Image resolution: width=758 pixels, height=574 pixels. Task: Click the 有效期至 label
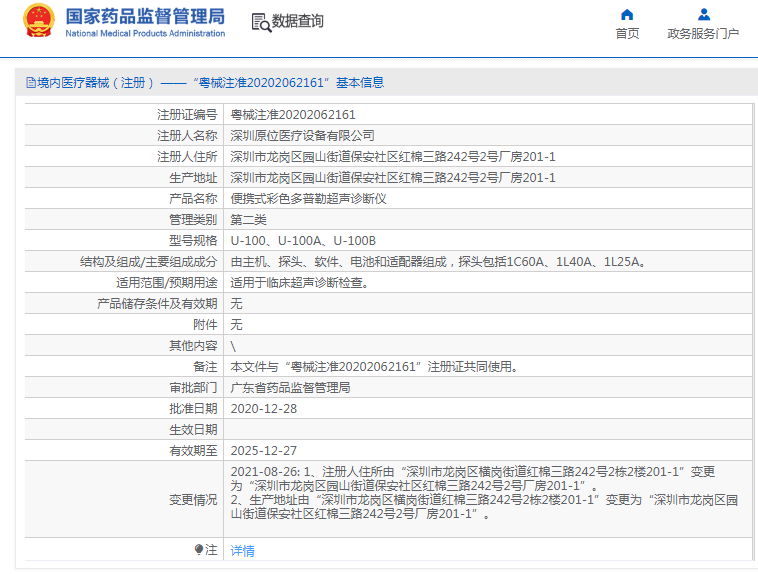(193, 451)
